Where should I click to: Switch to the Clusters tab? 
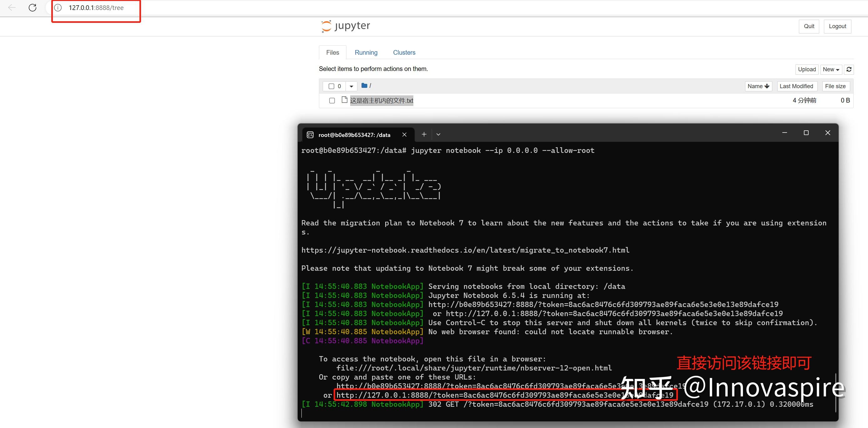(x=404, y=53)
